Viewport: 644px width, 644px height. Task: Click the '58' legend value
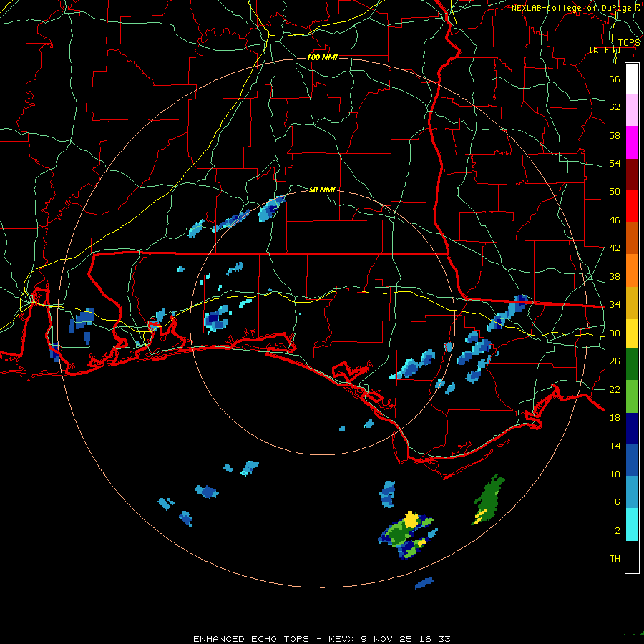click(615, 135)
